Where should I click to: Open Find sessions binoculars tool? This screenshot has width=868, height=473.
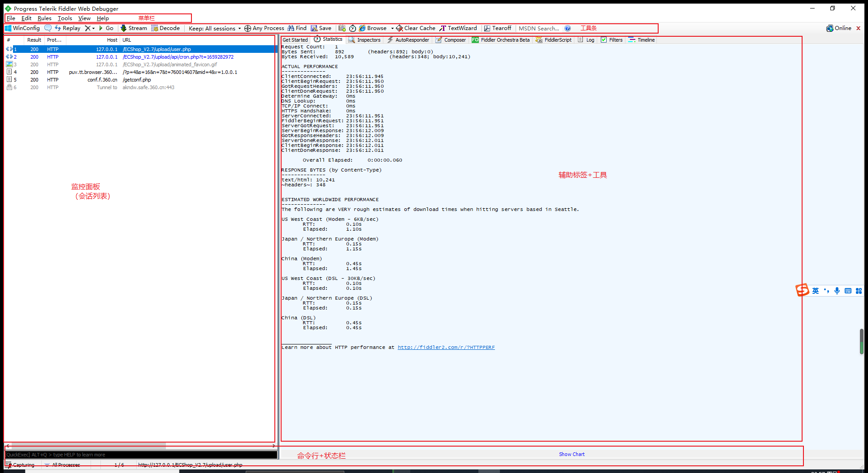coord(297,28)
